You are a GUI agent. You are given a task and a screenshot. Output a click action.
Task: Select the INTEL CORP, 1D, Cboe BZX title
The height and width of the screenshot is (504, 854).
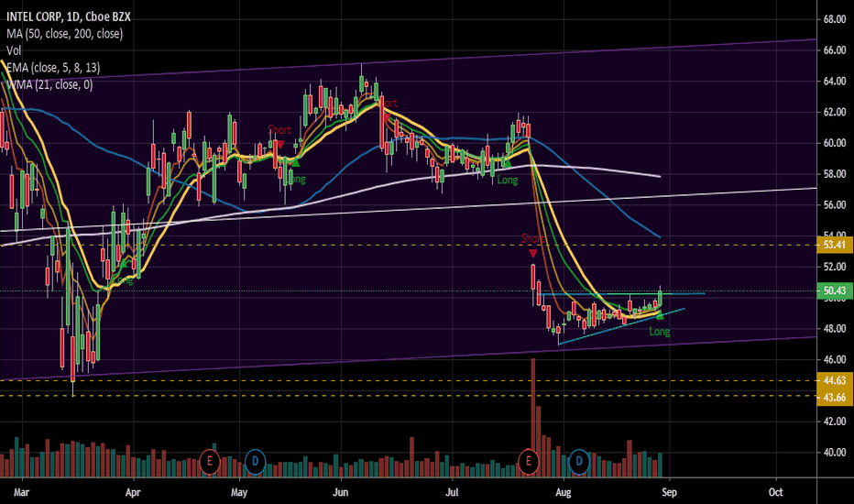(69, 16)
